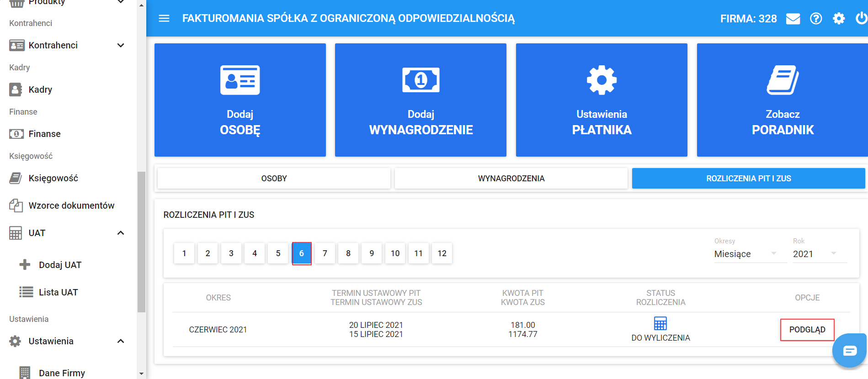Open Dodaj UAT entry
Screen dimensions: 868x379
point(60,265)
